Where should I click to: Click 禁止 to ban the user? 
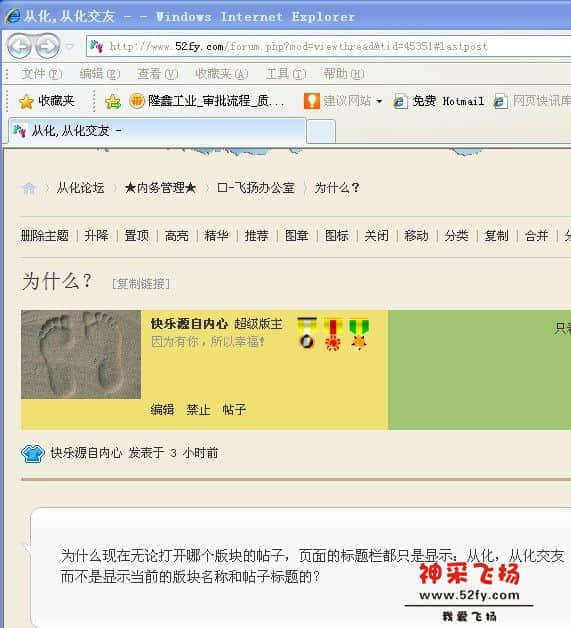click(199, 409)
